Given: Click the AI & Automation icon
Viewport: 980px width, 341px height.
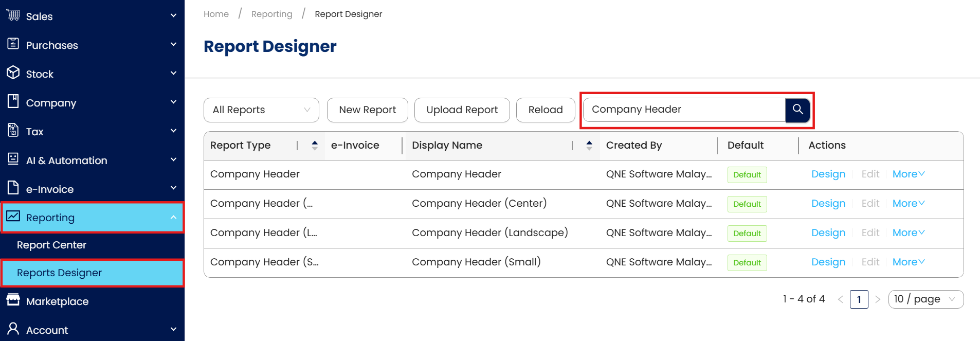Looking at the screenshot, I should tap(13, 159).
